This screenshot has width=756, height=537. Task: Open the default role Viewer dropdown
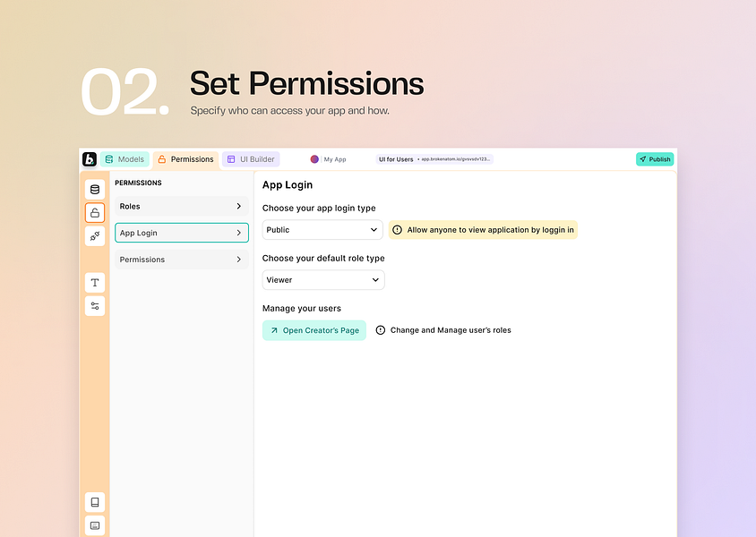[x=322, y=280]
